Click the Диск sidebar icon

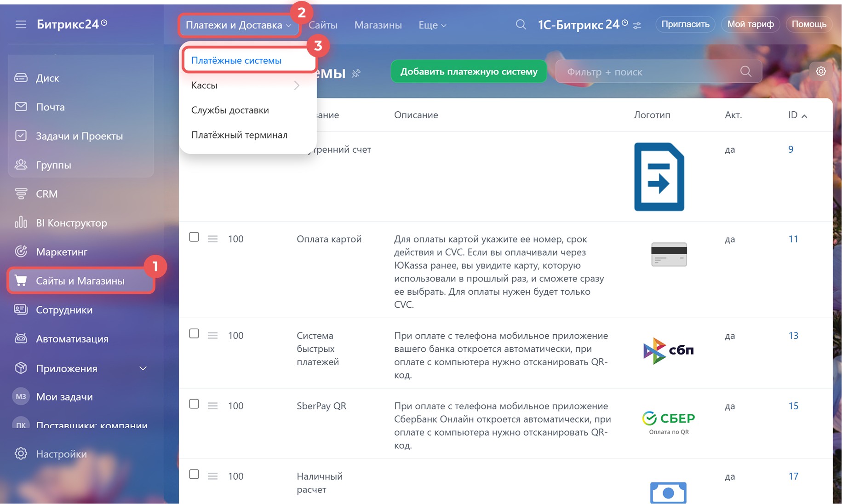[x=21, y=78]
